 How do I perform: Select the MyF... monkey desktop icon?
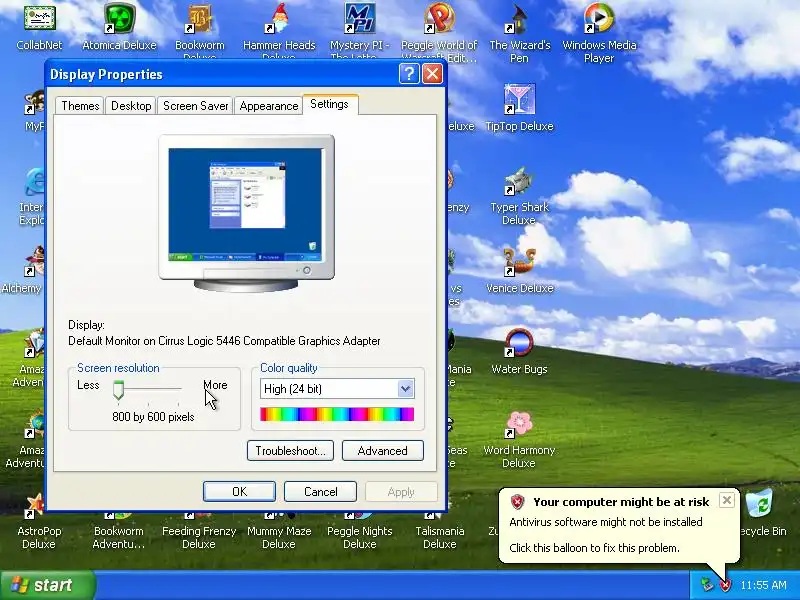(34, 112)
